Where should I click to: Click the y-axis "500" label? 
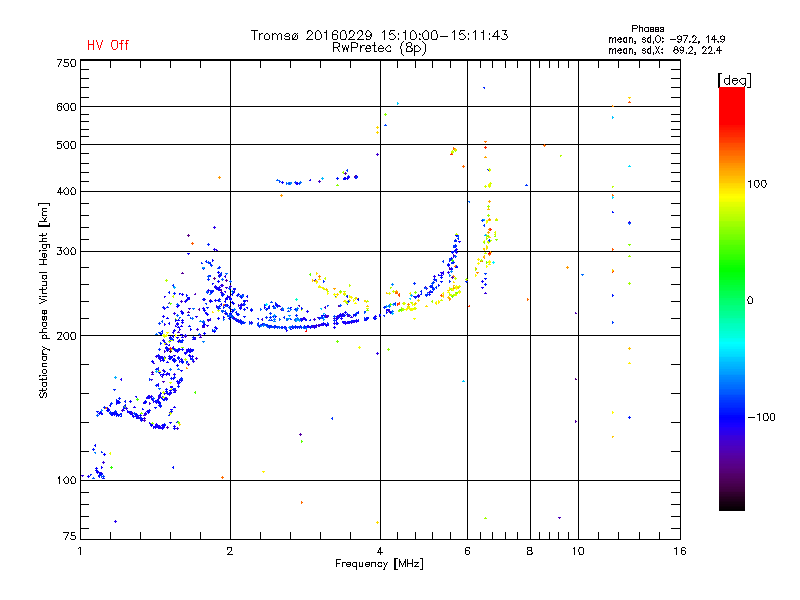66,145
